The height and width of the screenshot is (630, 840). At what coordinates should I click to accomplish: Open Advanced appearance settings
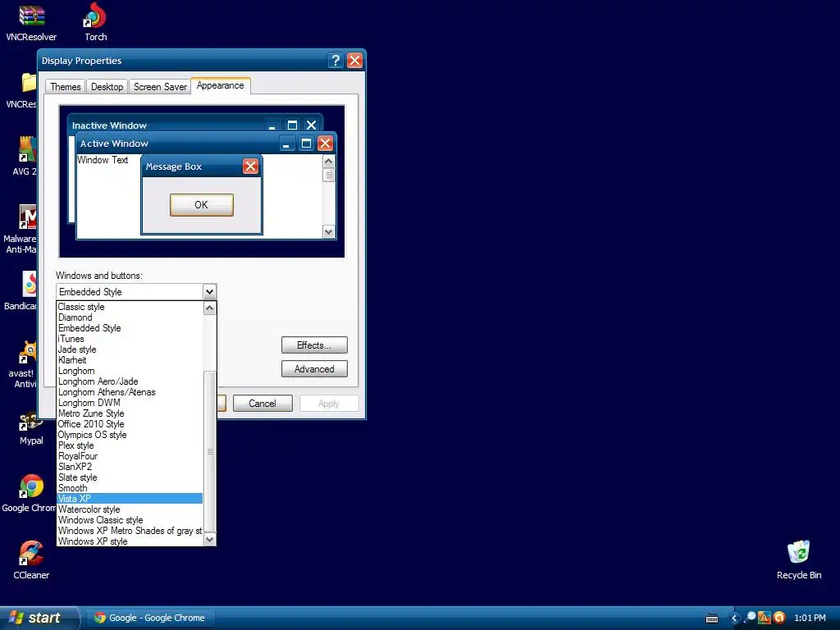[314, 368]
